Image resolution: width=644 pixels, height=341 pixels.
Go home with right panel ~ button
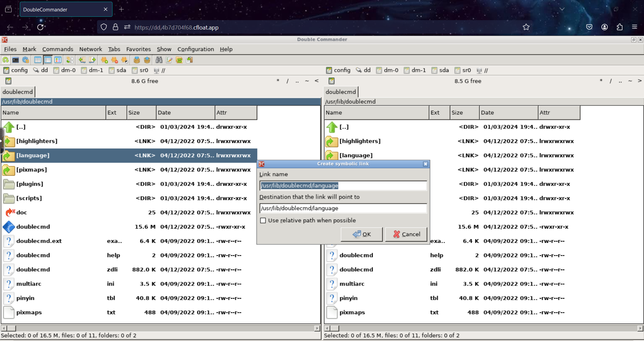[x=630, y=81]
